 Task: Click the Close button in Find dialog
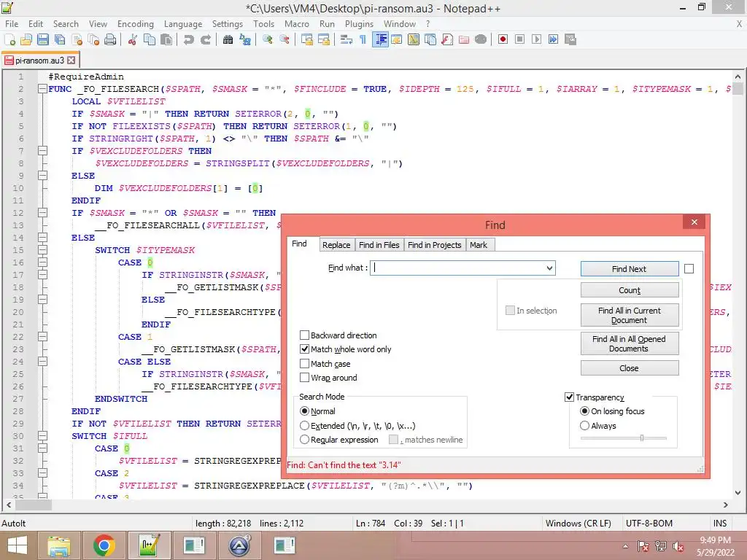tap(630, 368)
